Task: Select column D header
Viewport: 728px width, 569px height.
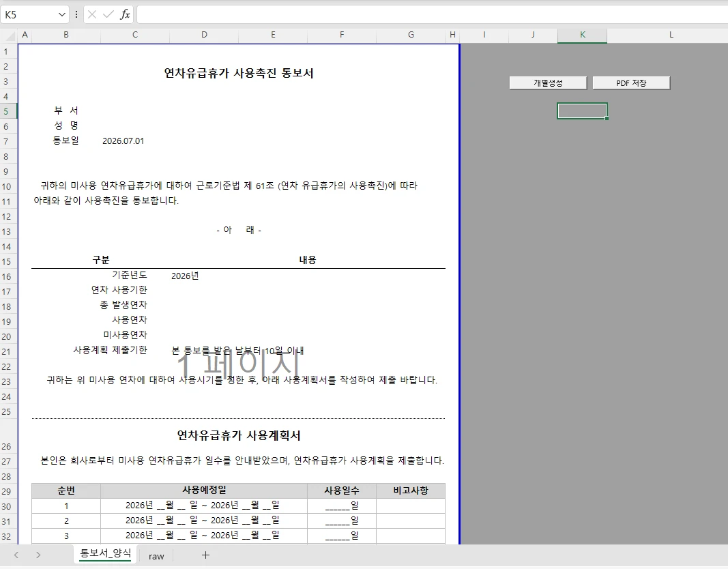Action: [204, 35]
